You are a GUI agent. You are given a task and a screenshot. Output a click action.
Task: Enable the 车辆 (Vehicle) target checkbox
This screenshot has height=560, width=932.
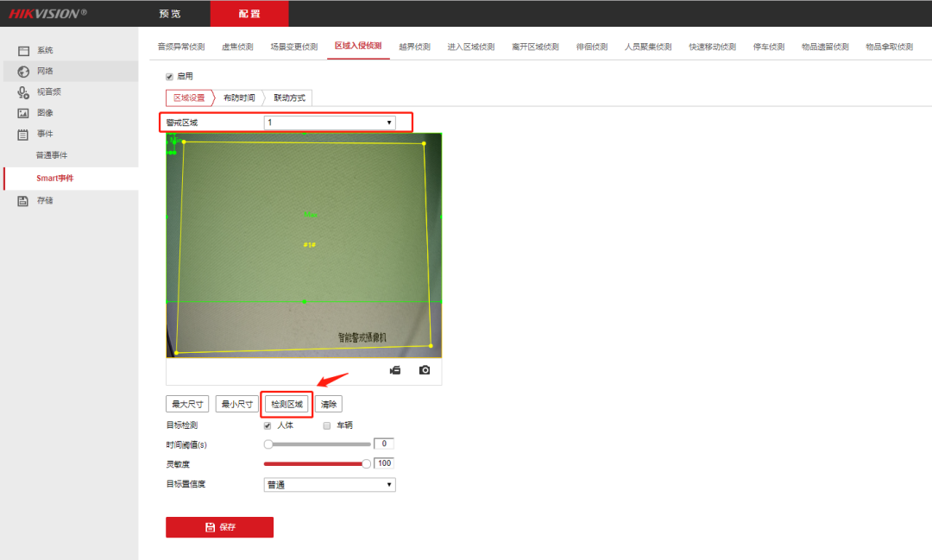point(327,425)
